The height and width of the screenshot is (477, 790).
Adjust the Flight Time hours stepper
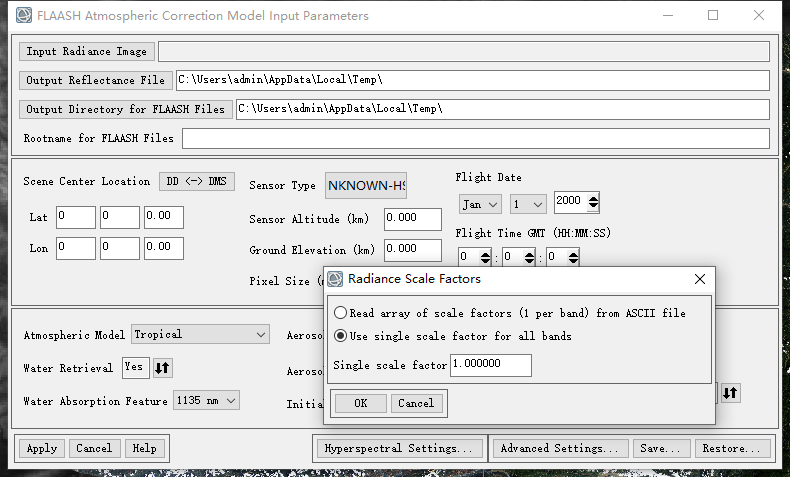coord(485,257)
